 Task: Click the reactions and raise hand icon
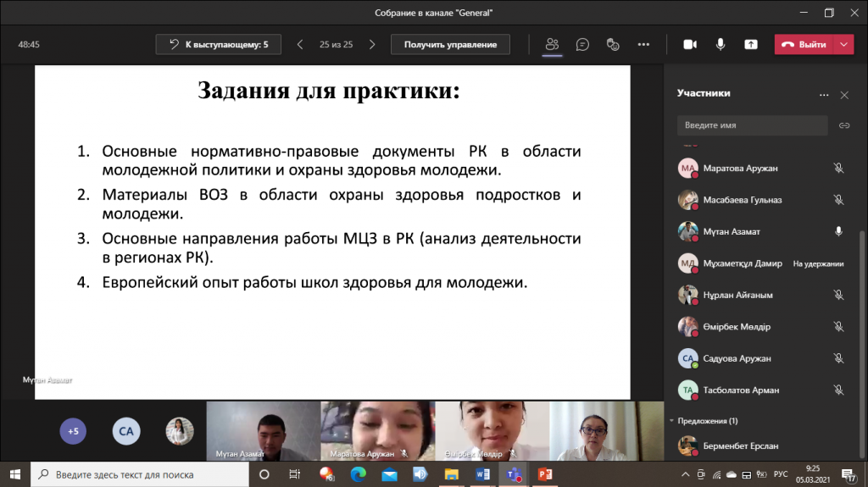tap(614, 45)
